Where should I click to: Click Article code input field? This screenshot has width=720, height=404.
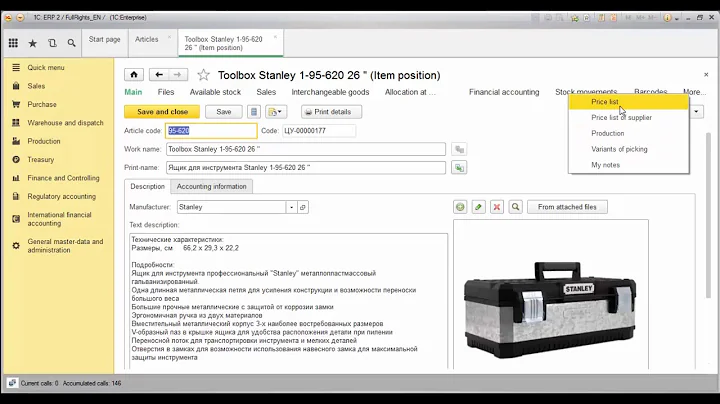point(211,131)
